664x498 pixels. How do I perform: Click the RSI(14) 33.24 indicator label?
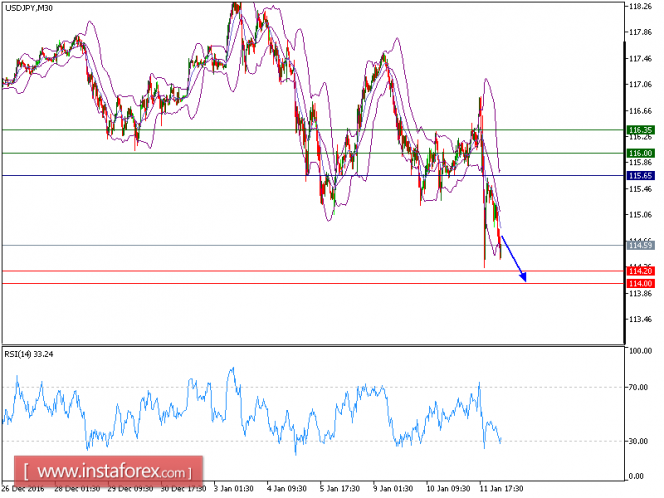click(x=29, y=354)
